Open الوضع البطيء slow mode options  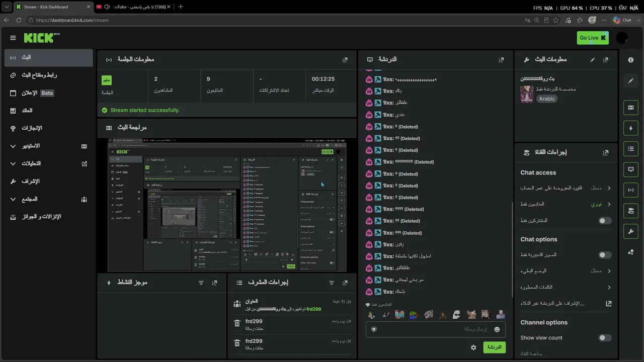pyautogui.click(x=566, y=271)
